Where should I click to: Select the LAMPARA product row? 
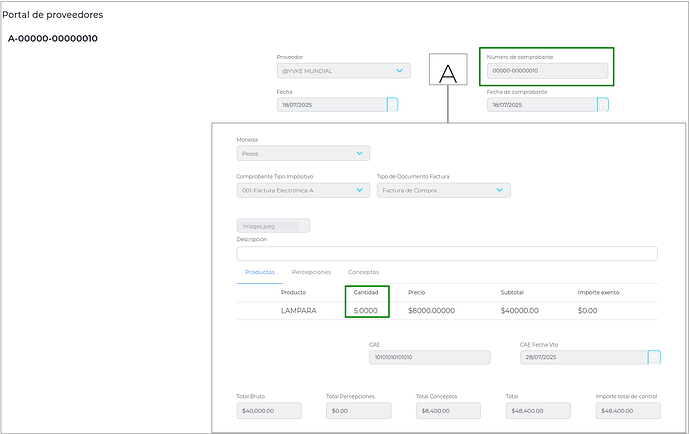point(299,311)
